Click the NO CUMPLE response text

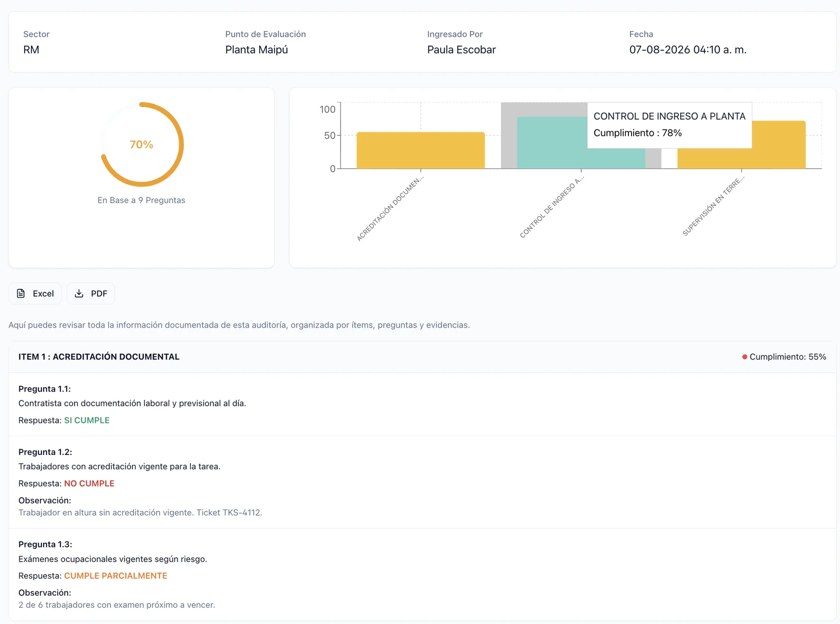coord(89,483)
